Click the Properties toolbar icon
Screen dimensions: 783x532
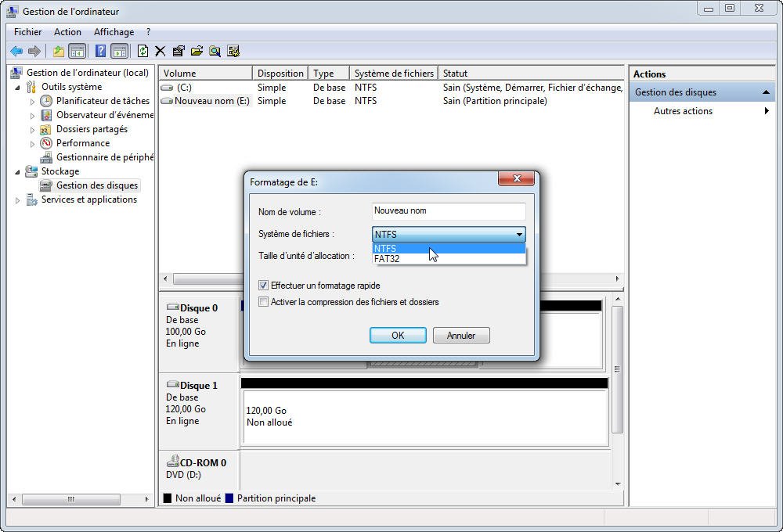point(179,51)
